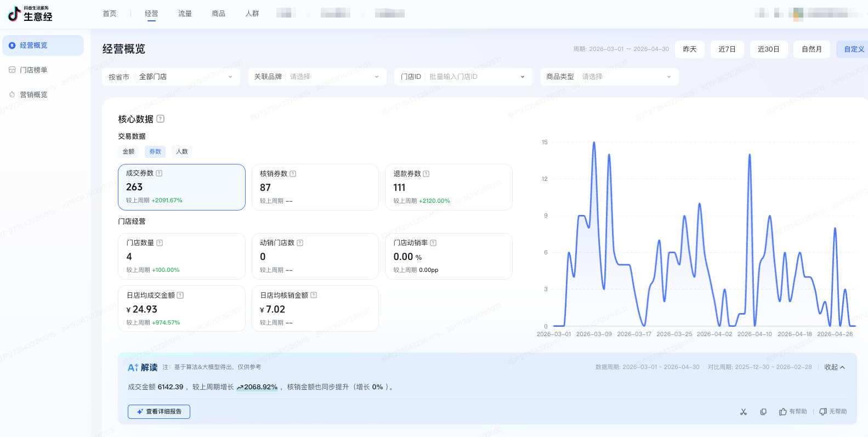Click 门店榜单 sidebar icon
Viewport: 868px width, 437px height.
click(x=12, y=70)
